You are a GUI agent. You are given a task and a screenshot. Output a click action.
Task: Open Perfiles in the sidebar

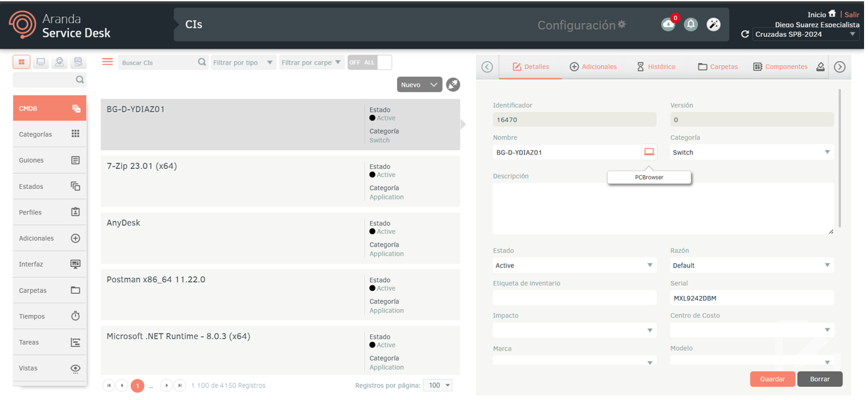coord(49,212)
